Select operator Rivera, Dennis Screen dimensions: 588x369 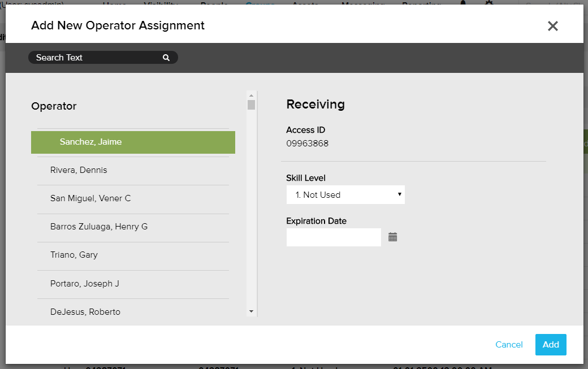[133, 170]
